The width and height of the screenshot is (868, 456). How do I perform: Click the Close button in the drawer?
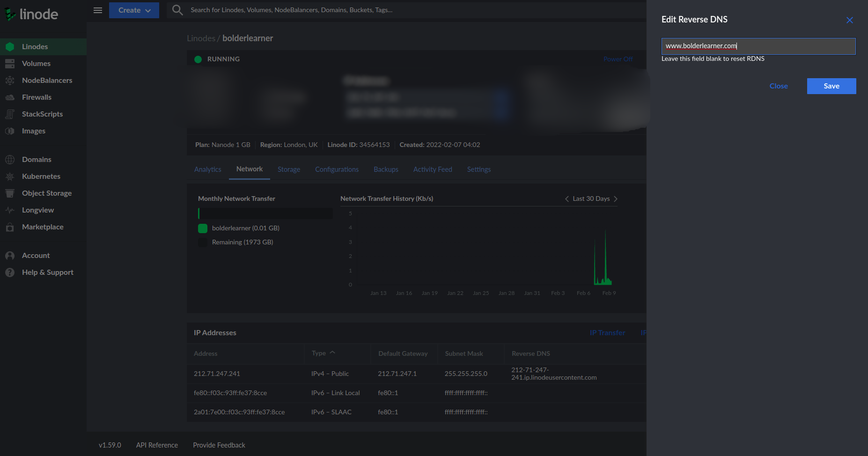point(779,86)
